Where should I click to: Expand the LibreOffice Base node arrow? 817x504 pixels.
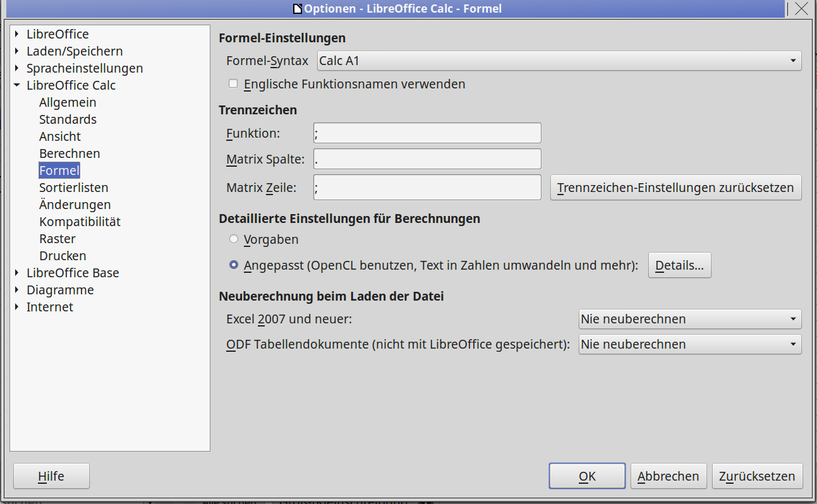(x=17, y=273)
